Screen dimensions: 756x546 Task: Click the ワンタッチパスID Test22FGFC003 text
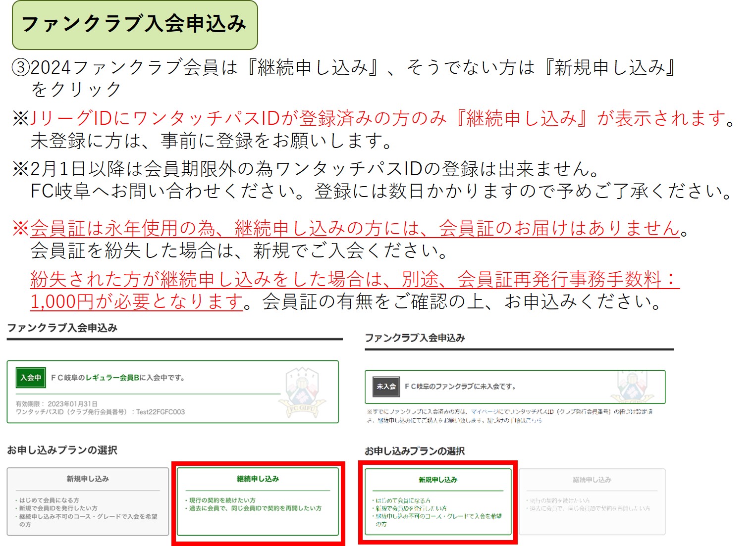coord(100,412)
